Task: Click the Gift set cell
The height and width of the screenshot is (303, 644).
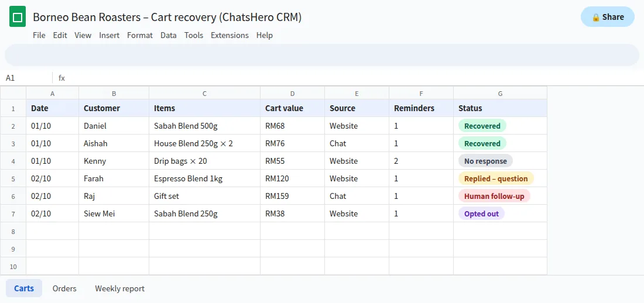Action: 204,197
